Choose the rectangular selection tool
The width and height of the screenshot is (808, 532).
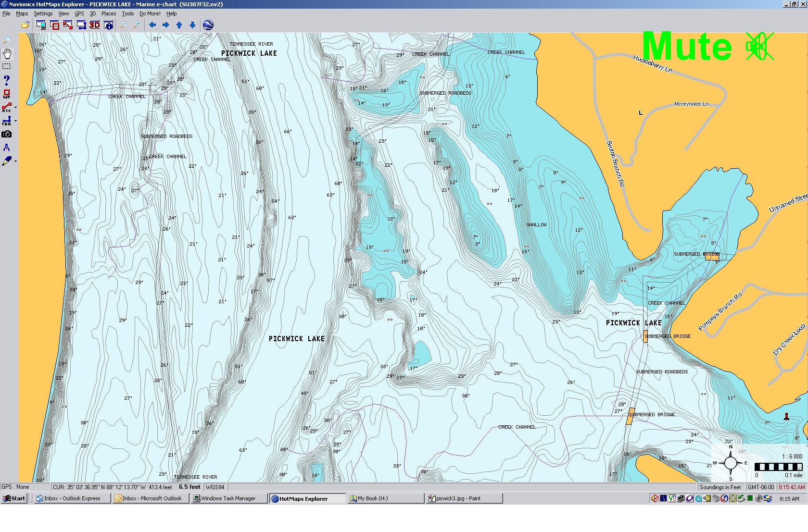pyautogui.click(x=7, y=66)
